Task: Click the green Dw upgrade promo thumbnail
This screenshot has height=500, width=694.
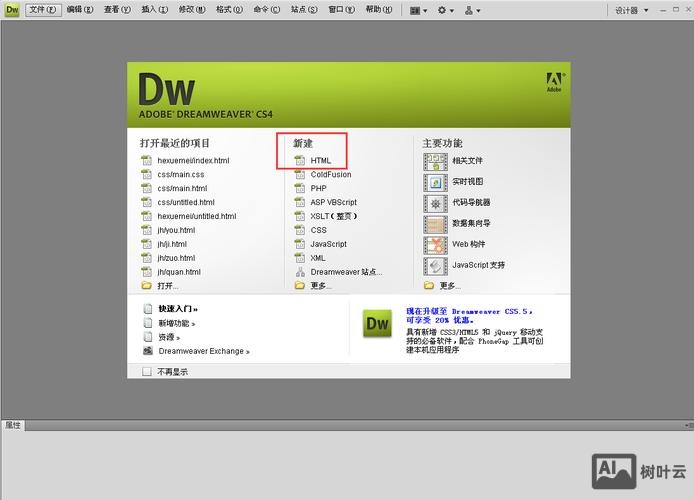Action: coord(378,323)
